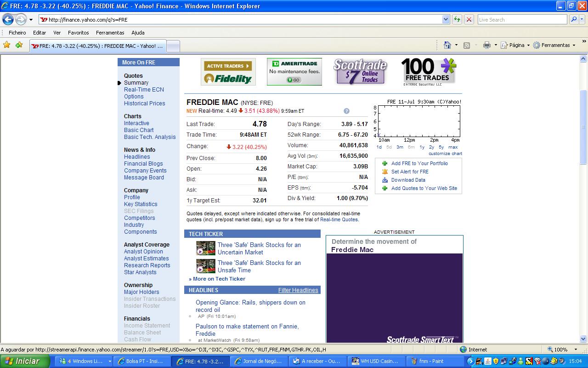This screenshot has height=368, width=588.
Task: Open recent pages dropdown beside navigation arrows
Action: [31, 20]
